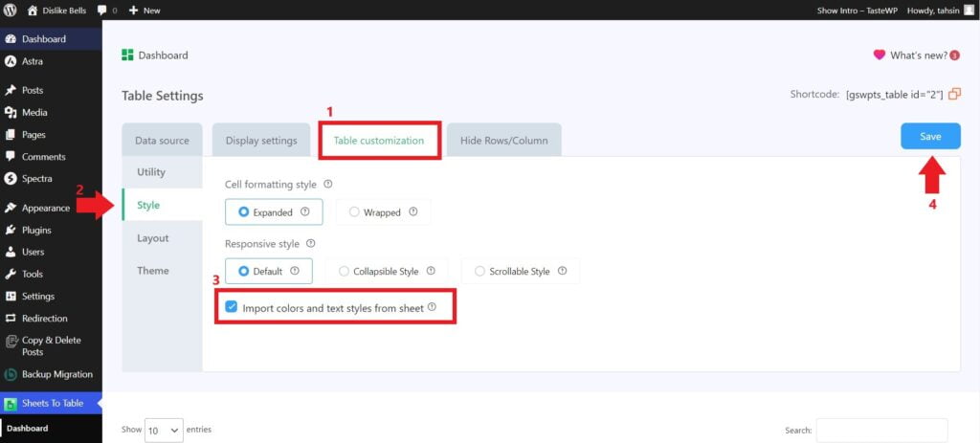980x443 pixels.
Task: Click the blue Save button
Action: [x=930, y=136]
